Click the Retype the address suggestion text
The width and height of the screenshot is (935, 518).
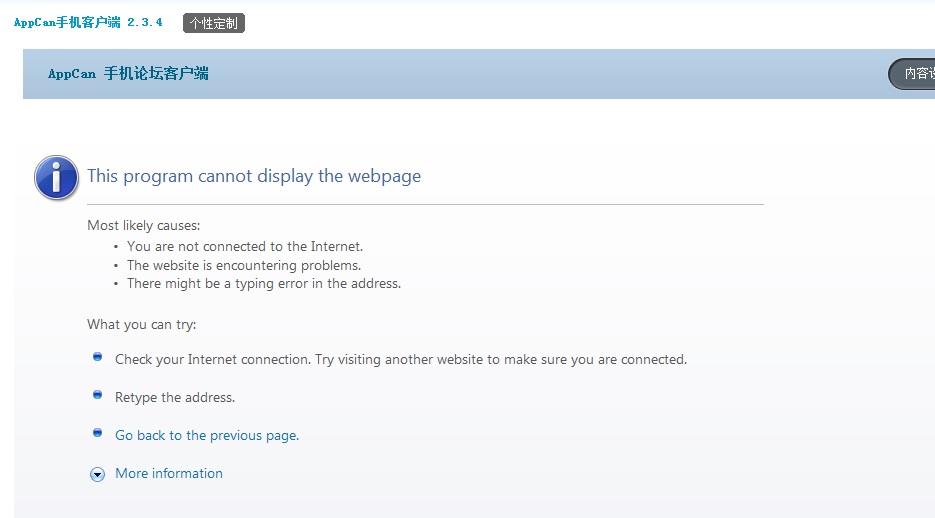[175, 398]
